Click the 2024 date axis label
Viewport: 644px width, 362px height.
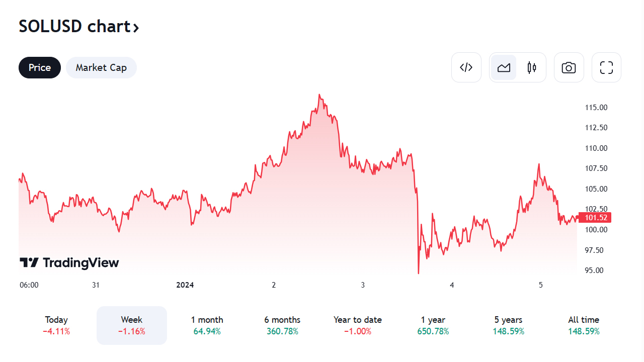pyautogui.click(x=185, y=285)
